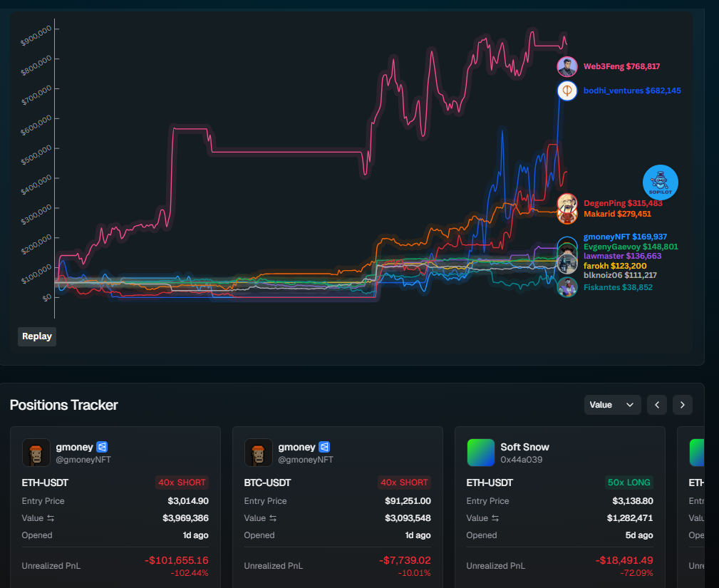This screenshot has height=588, width=719.
Task: Open the Value sort dropdown
Action: pyautogui.click(x=612, y=405)
